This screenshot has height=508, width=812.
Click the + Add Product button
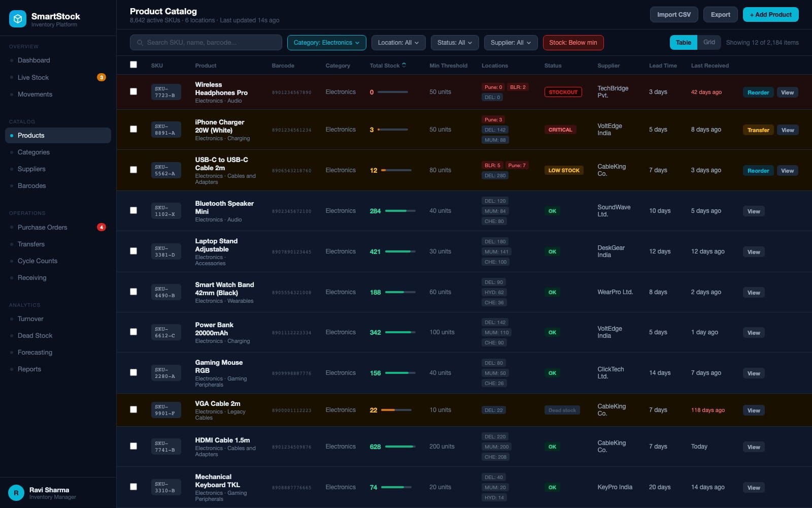(x=770, y=15)
